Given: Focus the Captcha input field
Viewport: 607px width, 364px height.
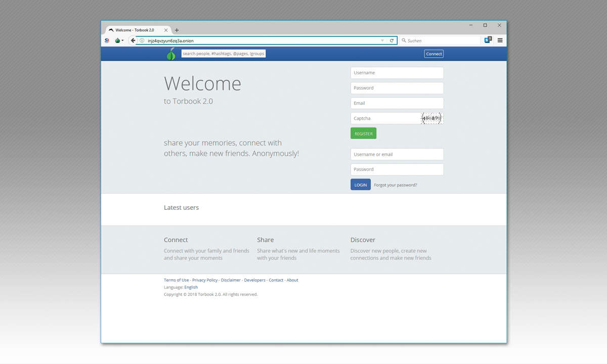Looking at the screenshot, I should (x=385, y=118).
